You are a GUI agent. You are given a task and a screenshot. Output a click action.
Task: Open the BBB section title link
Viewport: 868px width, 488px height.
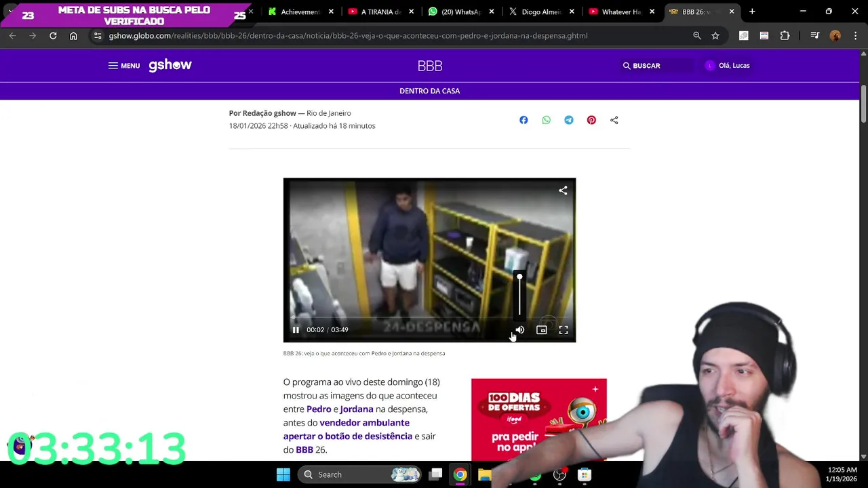pos(430,66)
